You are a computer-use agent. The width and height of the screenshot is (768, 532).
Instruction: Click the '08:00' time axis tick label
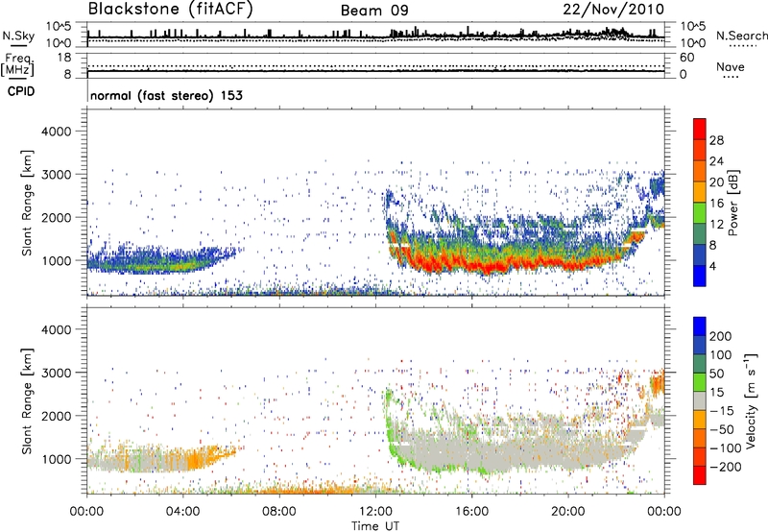click(x=279, y=512)
